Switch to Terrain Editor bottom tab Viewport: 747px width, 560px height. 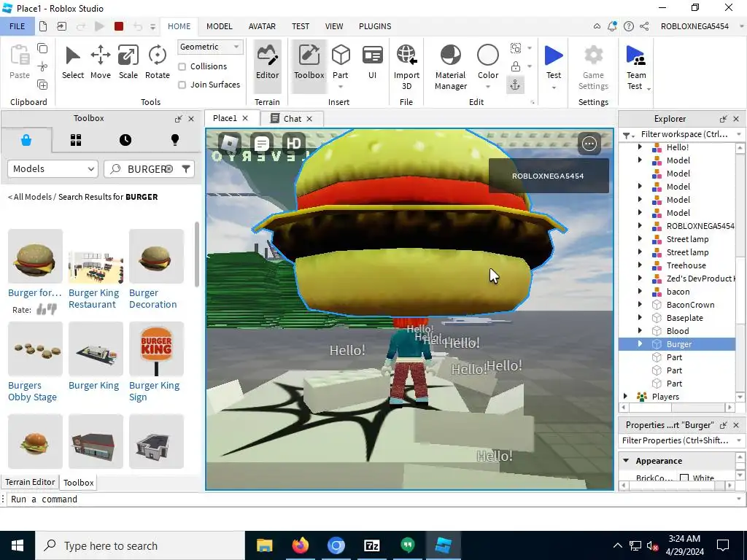tap(30, 482)
